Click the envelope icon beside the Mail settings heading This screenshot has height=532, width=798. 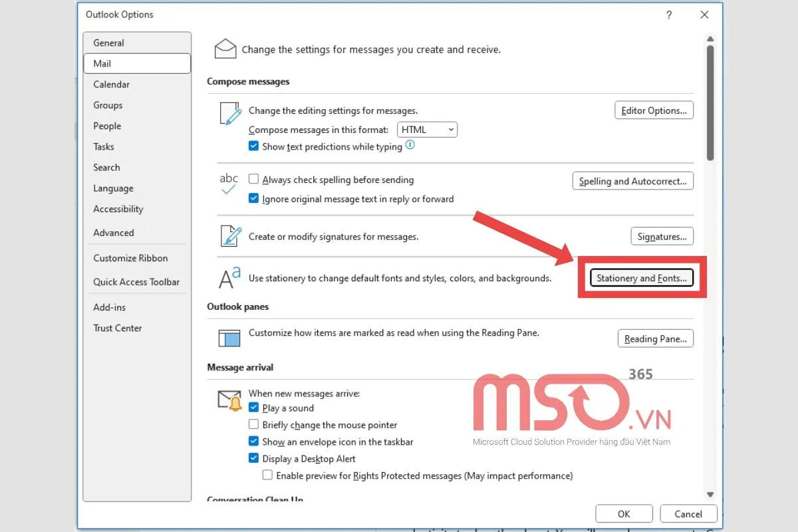(x=225, y=49)
